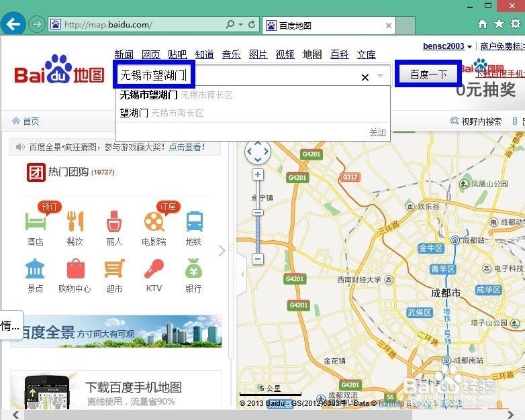The height and width of the screenshot is (420, 525).
Task: Clear the search box with the X
Action: pos(365,78)
